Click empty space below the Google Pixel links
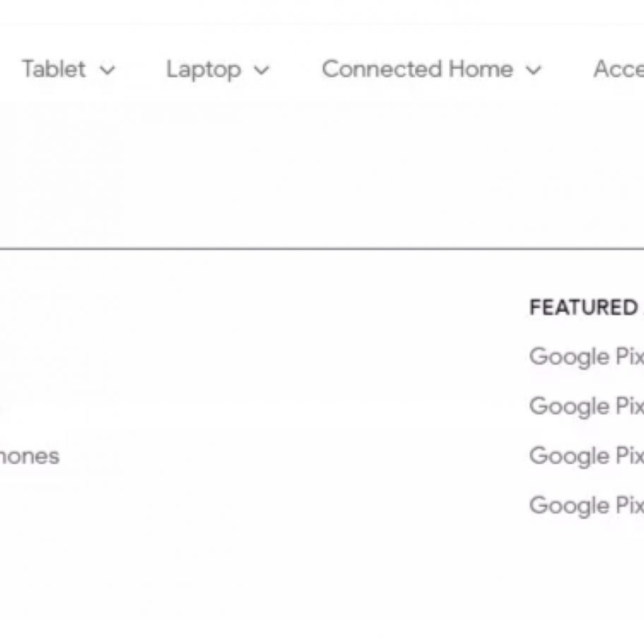 (x=586, y=579)
